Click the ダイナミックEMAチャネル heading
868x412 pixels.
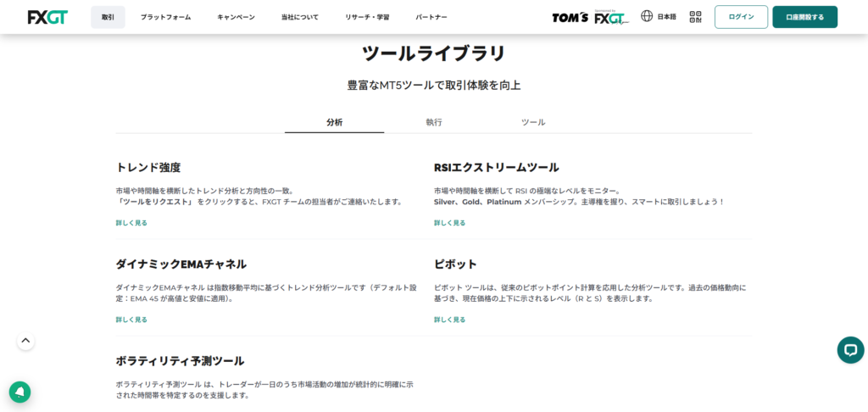pos(181,264)
